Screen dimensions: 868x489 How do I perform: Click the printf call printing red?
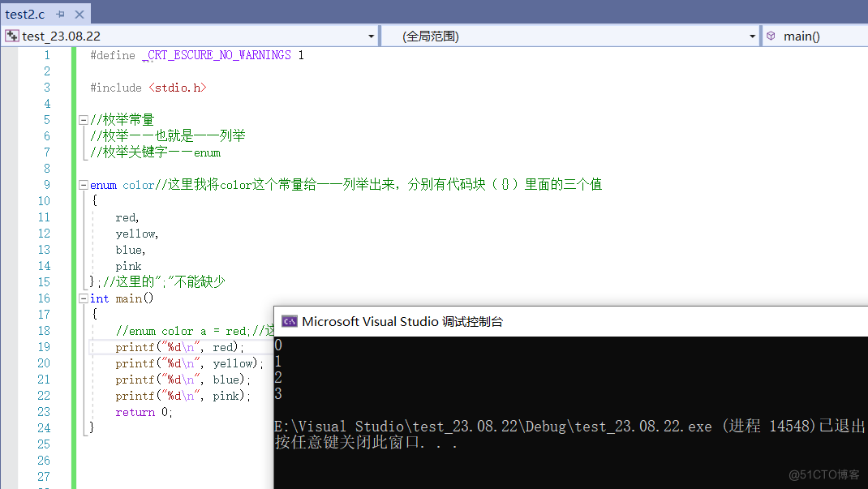coord(179,347)
